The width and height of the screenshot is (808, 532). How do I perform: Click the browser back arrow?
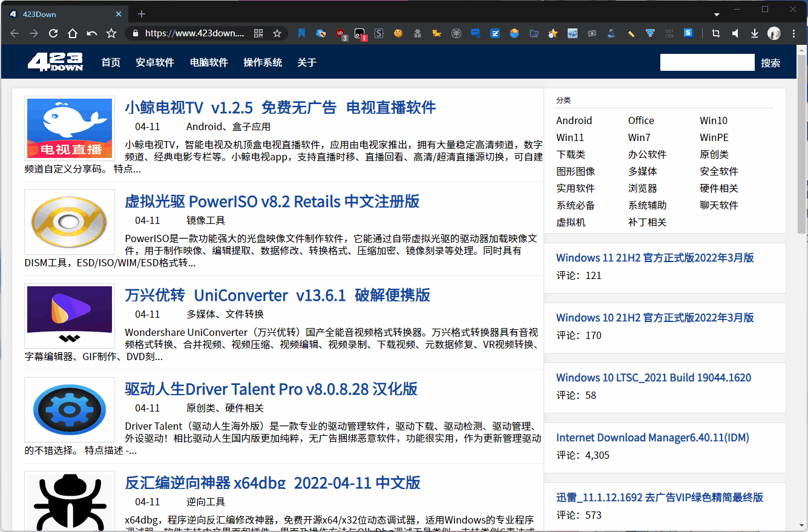pos(15,34)
